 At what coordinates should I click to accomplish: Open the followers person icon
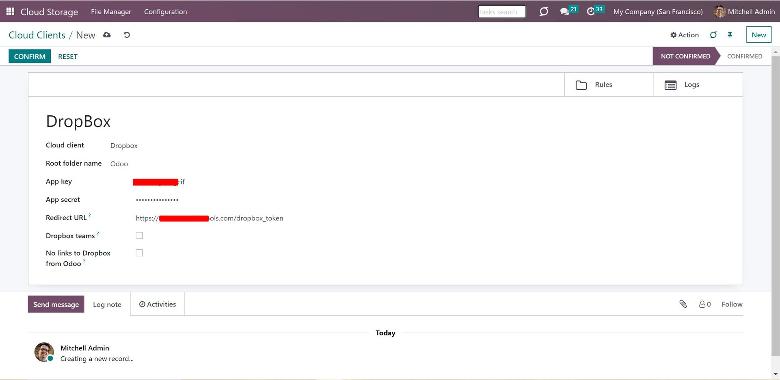704,304
